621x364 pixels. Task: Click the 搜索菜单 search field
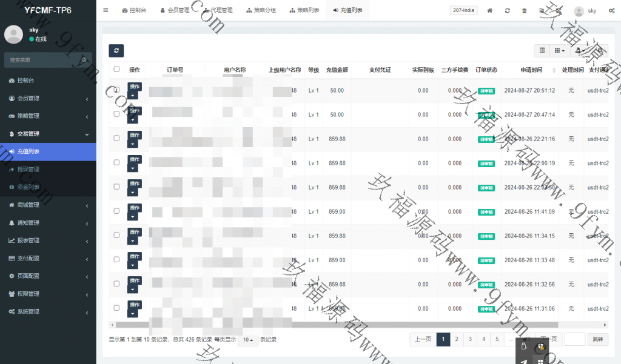pyautogui.click(x=42, y=60)
